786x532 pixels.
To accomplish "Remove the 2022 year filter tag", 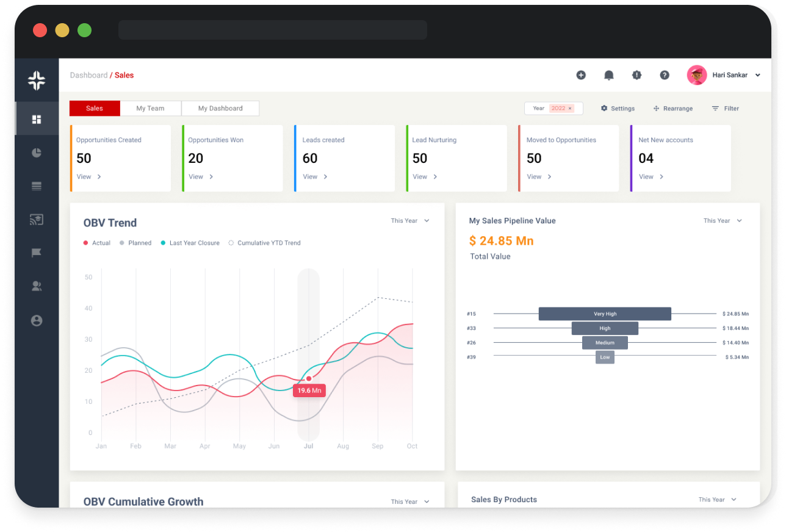I will tap(570, 109).
